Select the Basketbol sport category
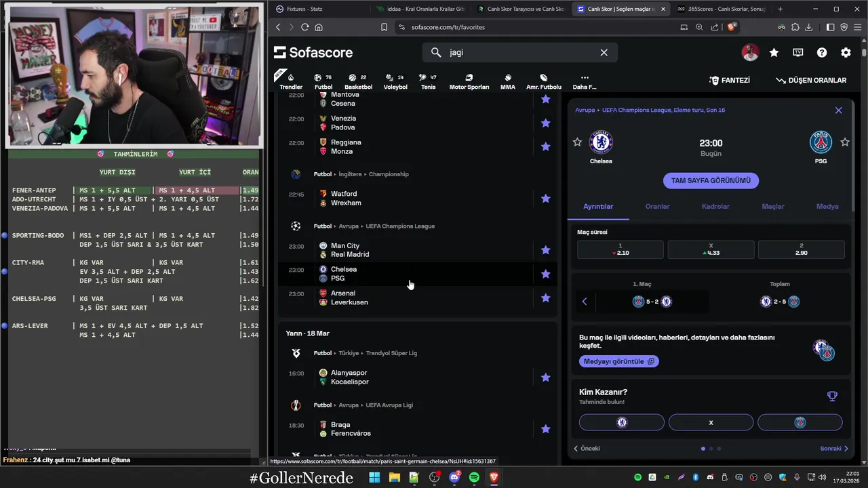 (358, 81)
